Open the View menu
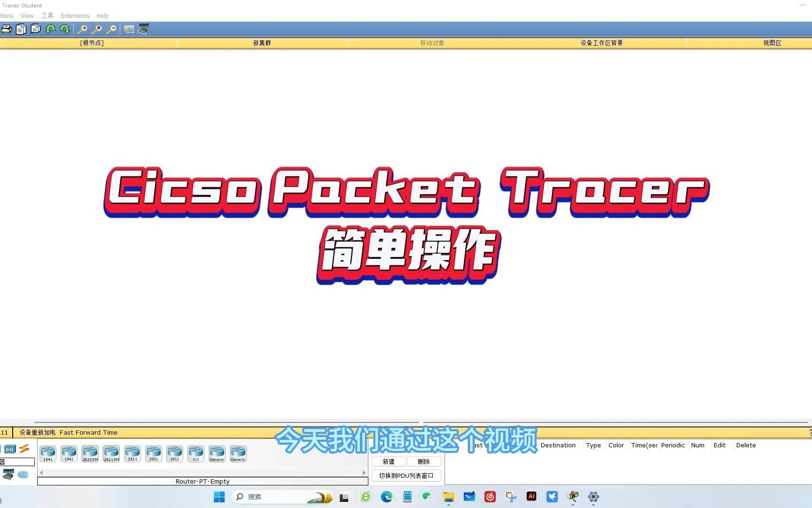 [27, 16]
